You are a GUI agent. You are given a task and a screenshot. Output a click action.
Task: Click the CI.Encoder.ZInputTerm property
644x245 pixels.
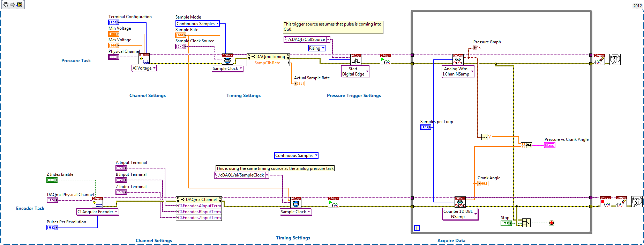pyautogui.click(x=199, y=218)
